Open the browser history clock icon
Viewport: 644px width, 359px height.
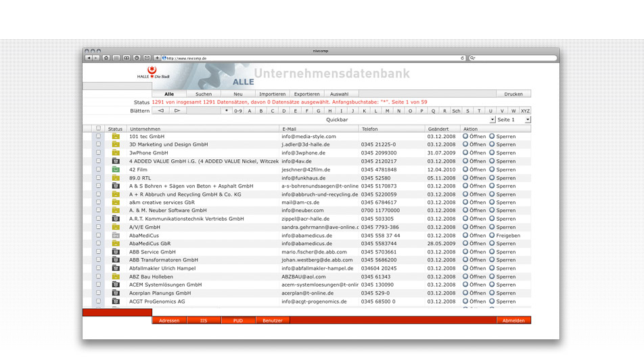(137, 58)
